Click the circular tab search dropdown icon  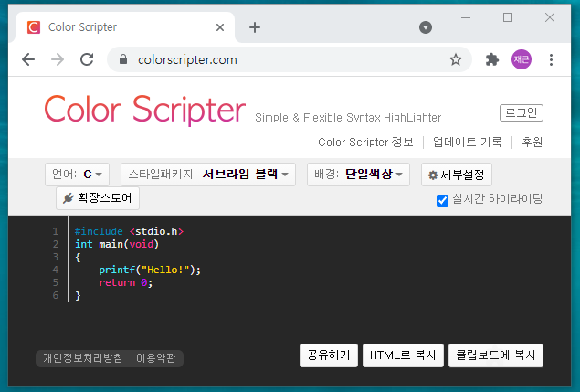[426, 27]
